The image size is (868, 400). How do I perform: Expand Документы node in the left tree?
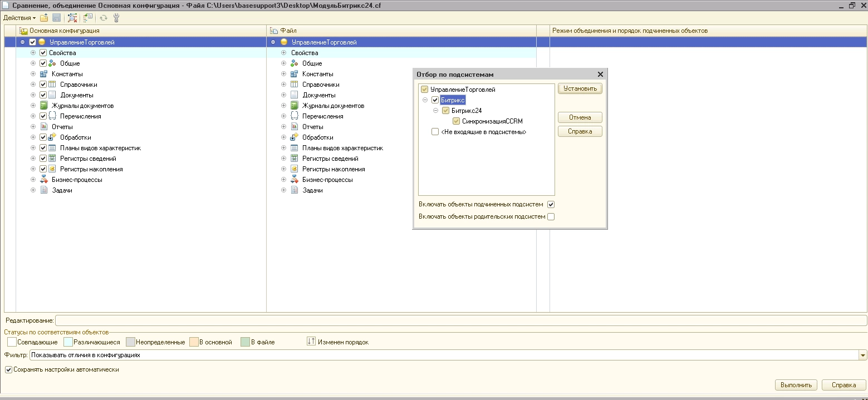[x=33, y=95]
